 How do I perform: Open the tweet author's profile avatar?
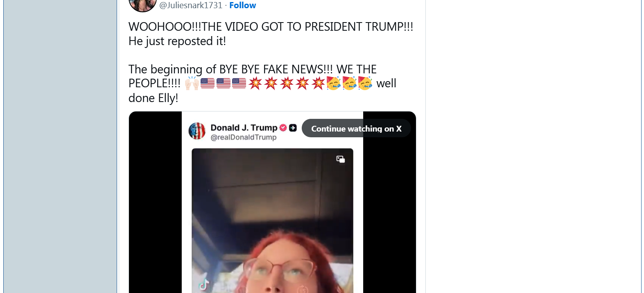(142, 4)
